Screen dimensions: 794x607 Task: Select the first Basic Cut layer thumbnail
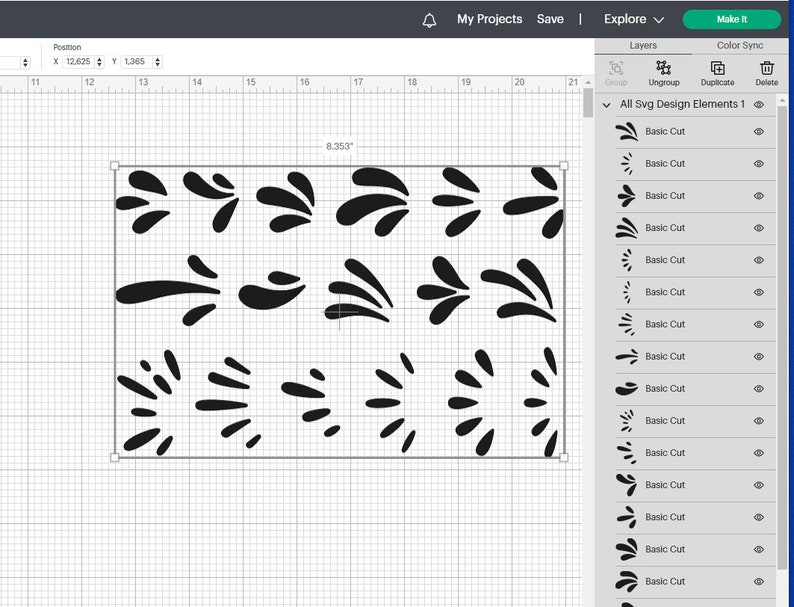pyautogui.click(x=627, y=132)
